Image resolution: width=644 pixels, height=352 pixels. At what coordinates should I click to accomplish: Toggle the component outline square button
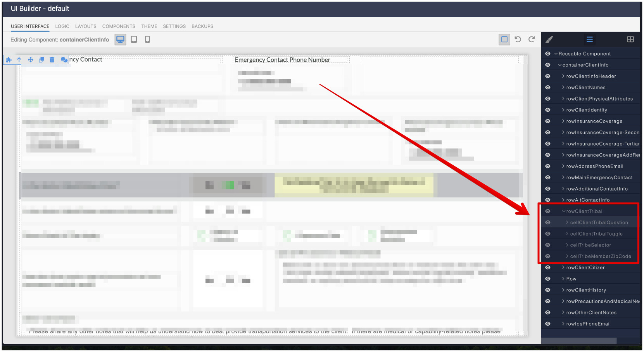pos(504,39)
